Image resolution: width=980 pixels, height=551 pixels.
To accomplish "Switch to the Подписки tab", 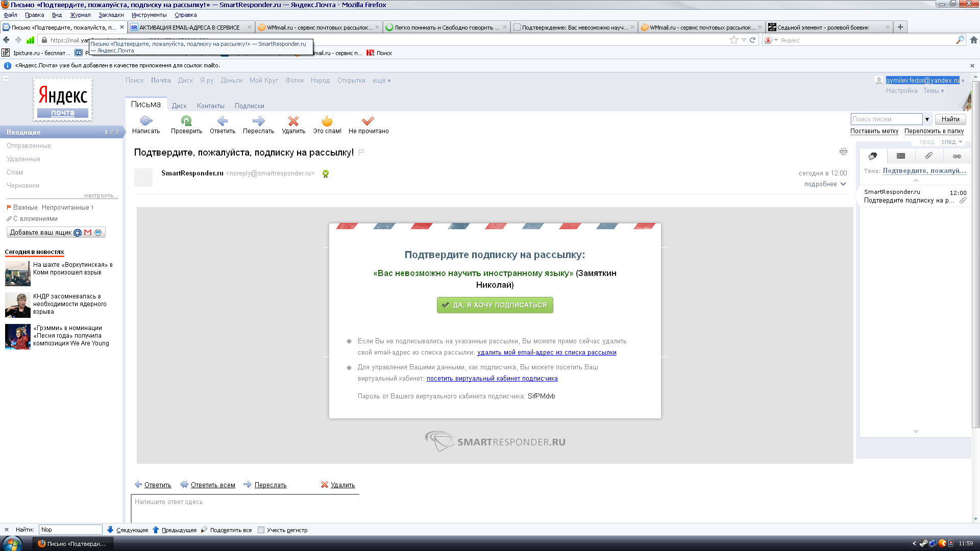I will (x=249, y=106).
